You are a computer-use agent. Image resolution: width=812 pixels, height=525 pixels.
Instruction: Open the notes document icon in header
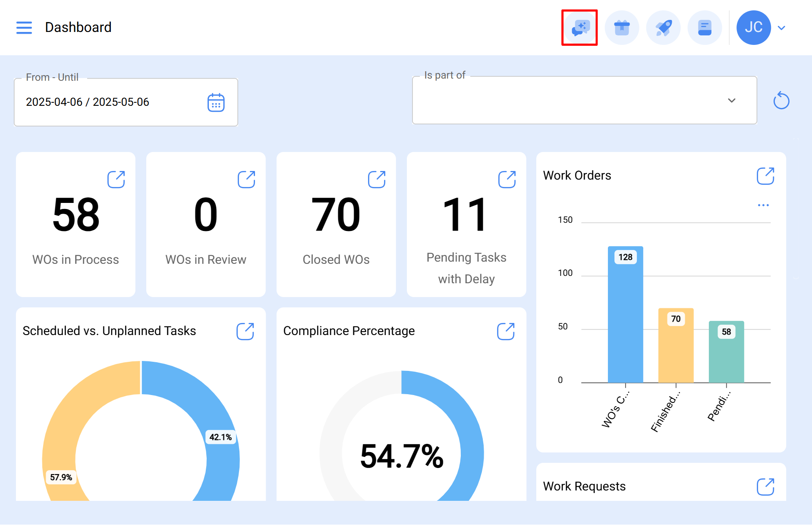tap(705, 28)
